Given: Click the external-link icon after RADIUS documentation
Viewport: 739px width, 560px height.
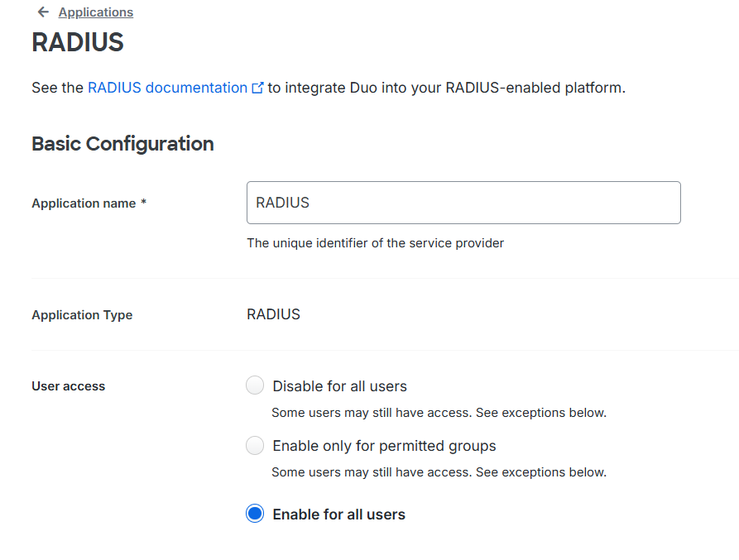Looking at the screenshot, I should pos(257,88).
